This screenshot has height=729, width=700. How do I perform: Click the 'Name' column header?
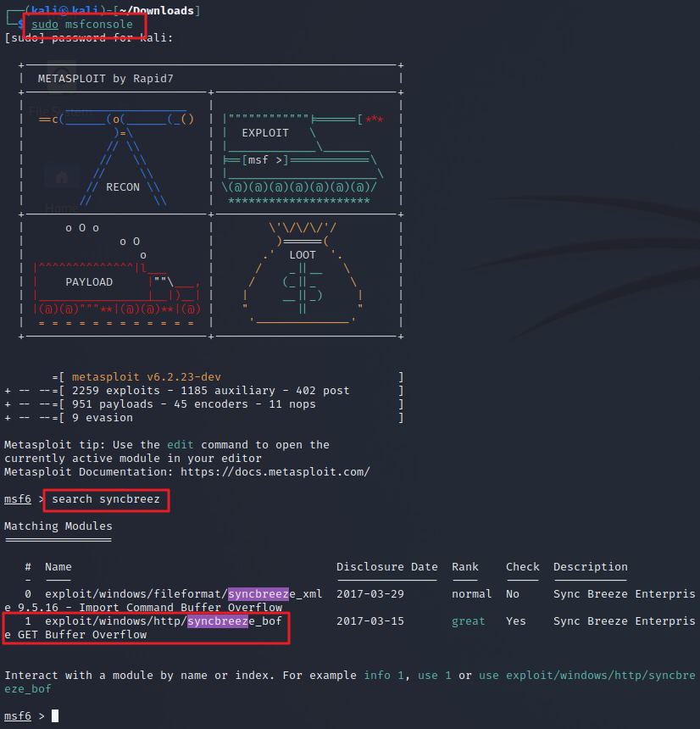[58, 567]
